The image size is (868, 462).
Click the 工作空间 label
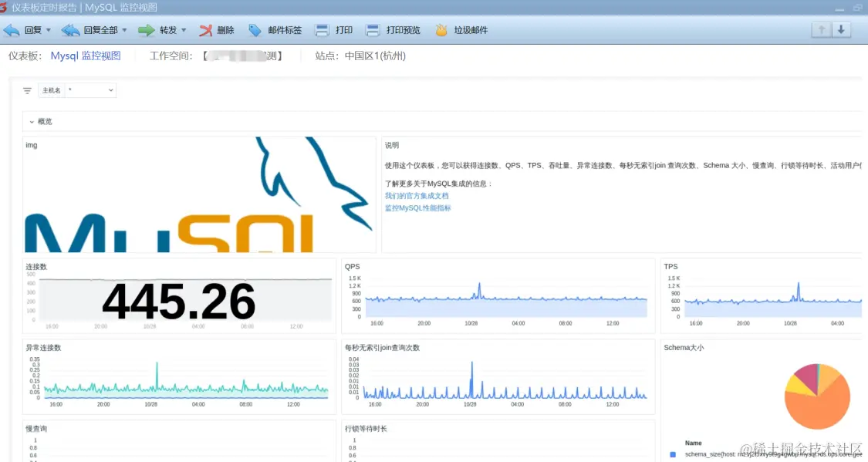[x=171, y=56]
